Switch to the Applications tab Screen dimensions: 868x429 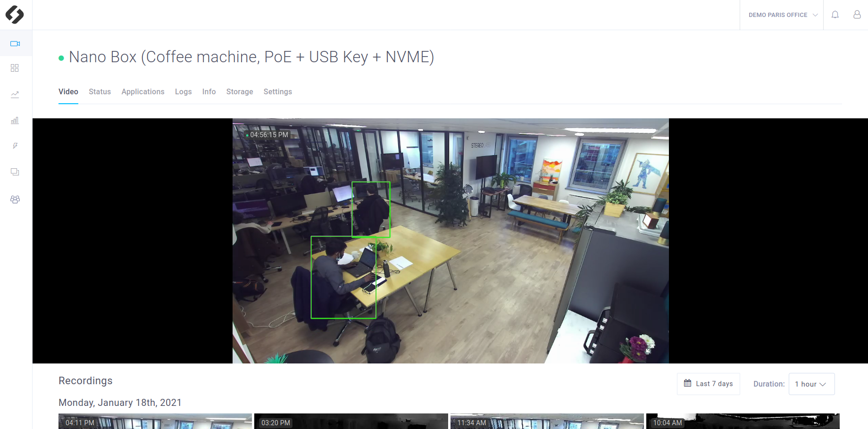point(143,91)
